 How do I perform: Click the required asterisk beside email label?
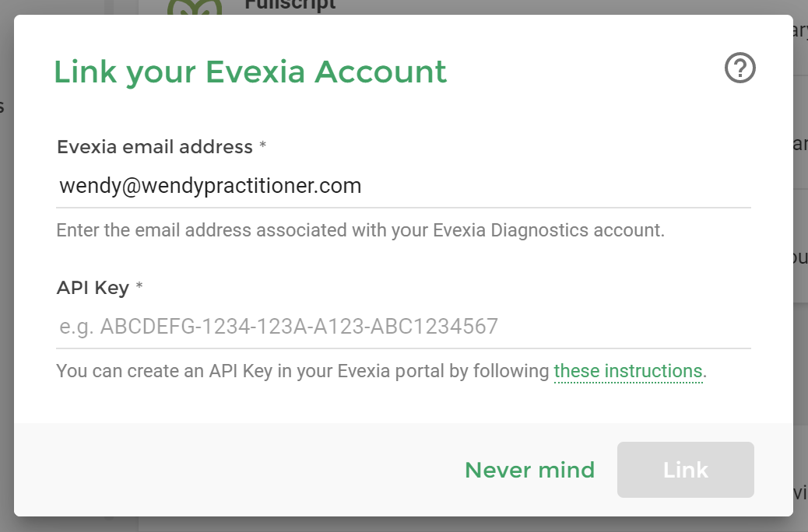[263, 146]
